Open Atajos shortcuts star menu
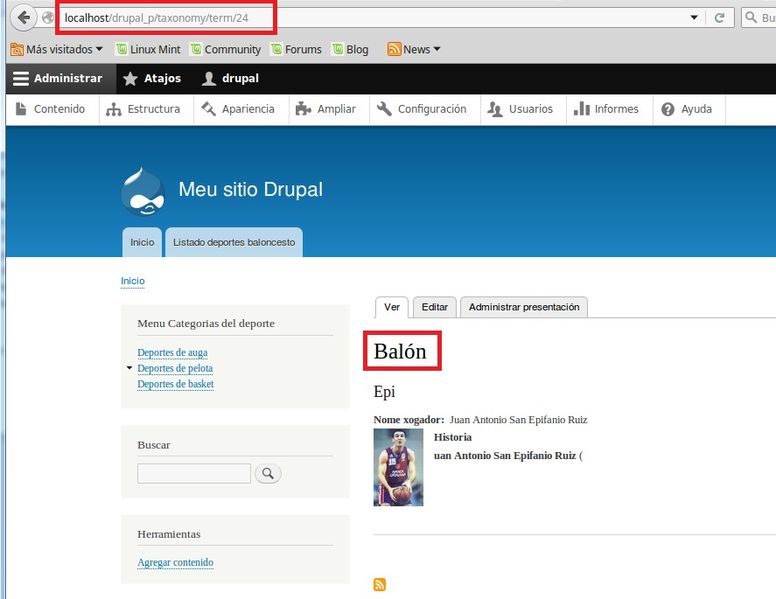Image resolution: width=776 pixels, height=599 pixels. (x=152, y=78)
